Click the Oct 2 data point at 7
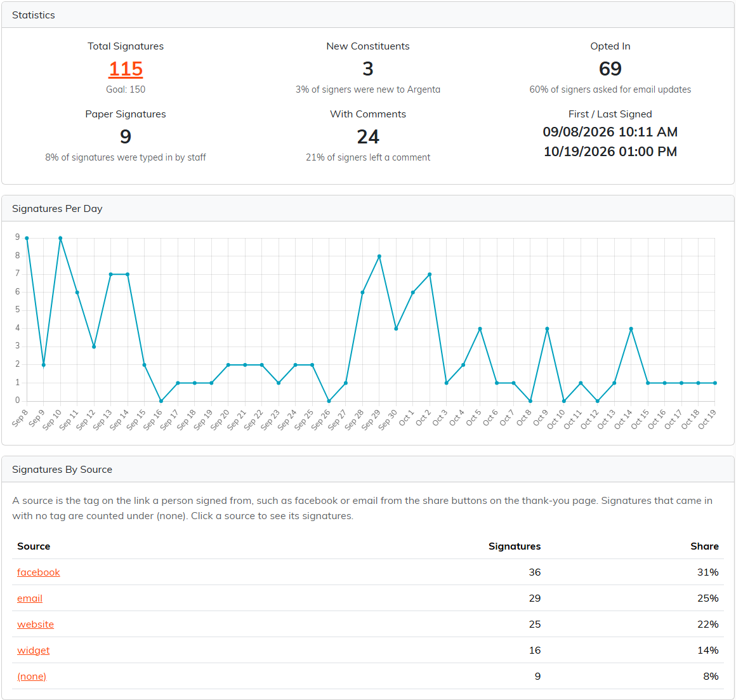This screenshot has width=736, height=700. (x=430, y=275)
